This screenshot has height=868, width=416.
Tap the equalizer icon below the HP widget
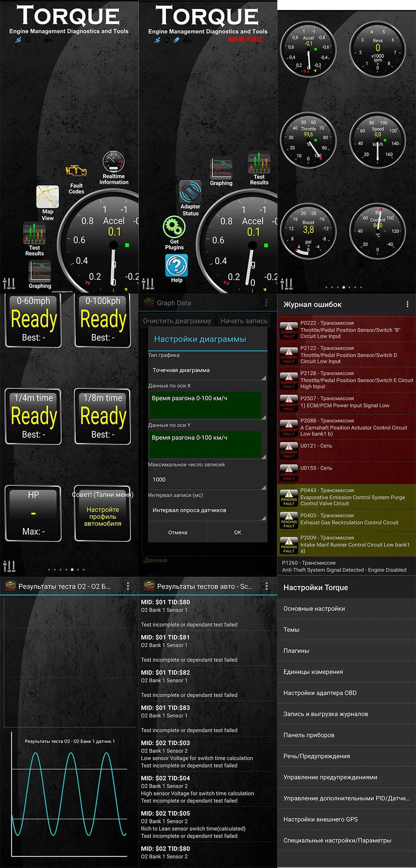click(9, 566)
